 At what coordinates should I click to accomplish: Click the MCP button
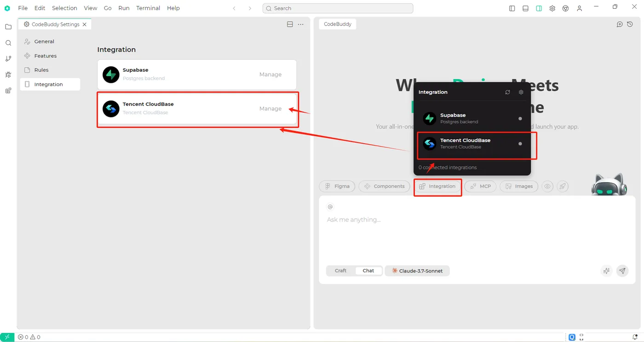pyautogui.click(x=481, y=186)
